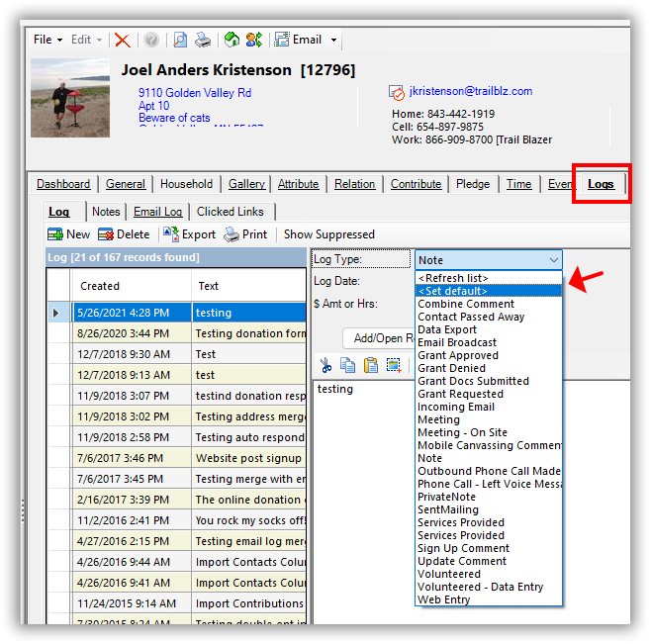Click the copy icon above the note text

tap(348, 365)
